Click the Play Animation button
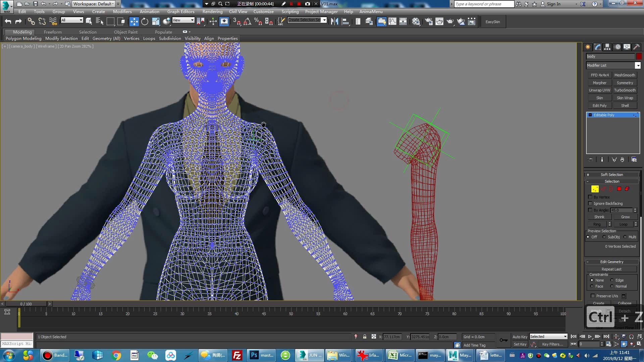 [x=590, y=337]
